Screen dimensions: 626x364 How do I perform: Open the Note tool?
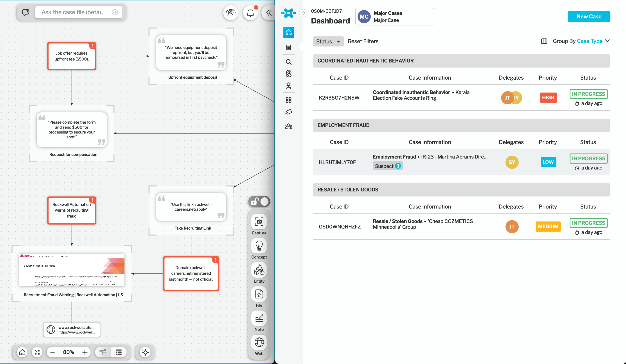pos(259,318)
